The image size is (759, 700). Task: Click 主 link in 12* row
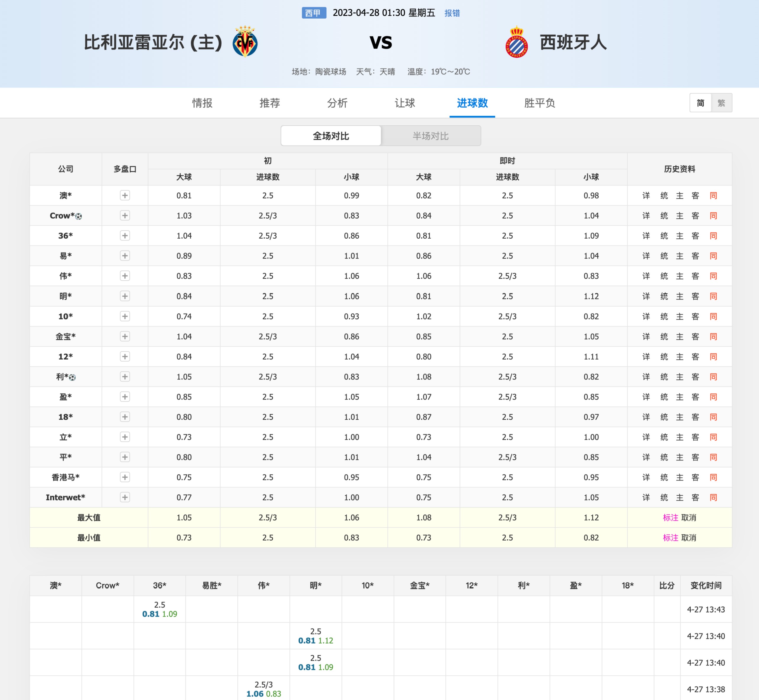[679, 356]
